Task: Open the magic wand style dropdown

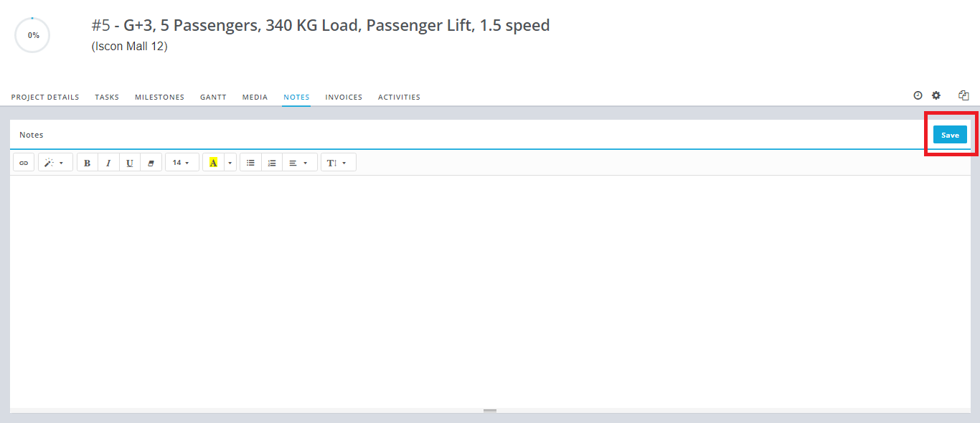Action: click(x=55, y=163)
